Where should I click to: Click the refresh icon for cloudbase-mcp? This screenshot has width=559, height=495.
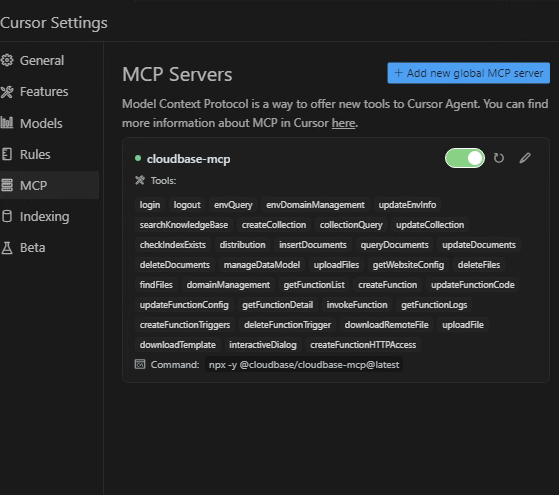pyautogui.click(x=499, y=158)
